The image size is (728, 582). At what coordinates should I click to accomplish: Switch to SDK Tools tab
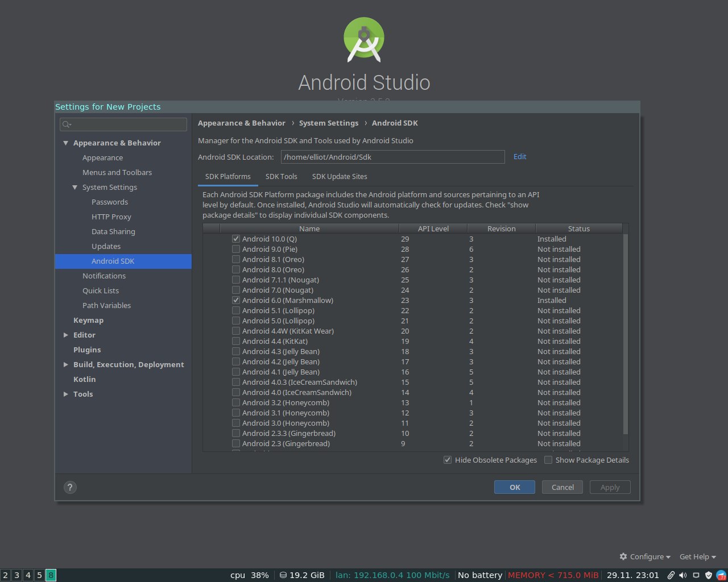point(282,177)
